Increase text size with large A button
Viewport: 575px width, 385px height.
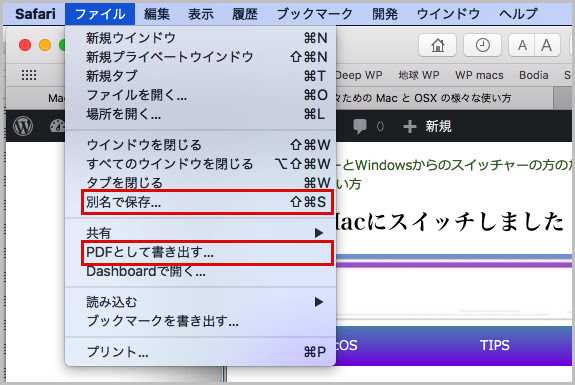tap(547, 45)
